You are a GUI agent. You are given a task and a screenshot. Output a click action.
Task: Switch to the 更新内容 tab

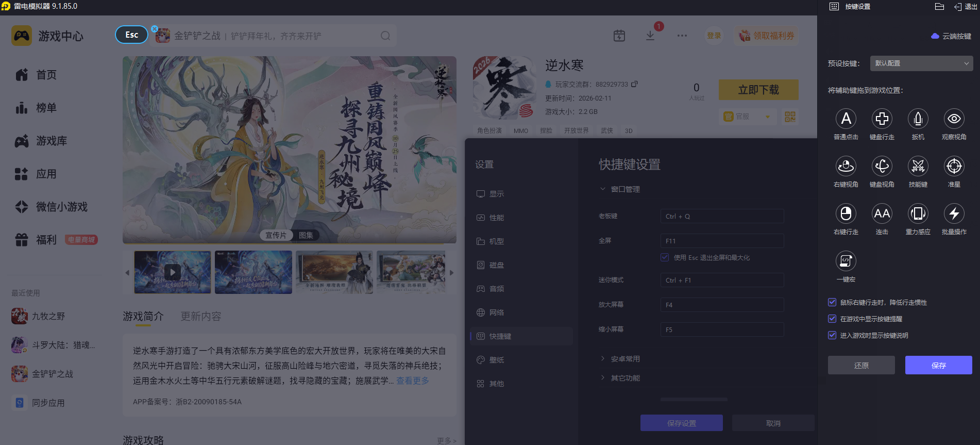(x=200, y=316)
